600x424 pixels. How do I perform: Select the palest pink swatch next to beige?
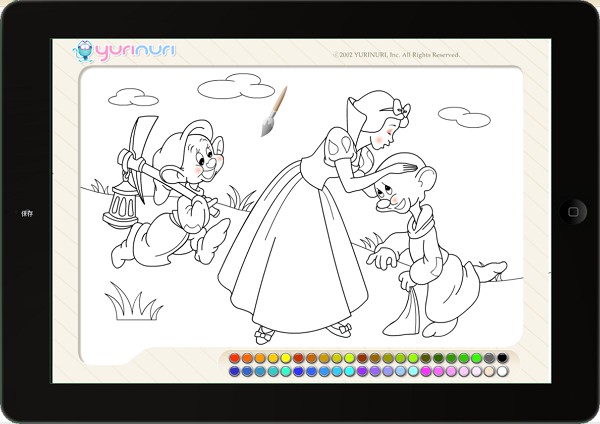click(477, 371)
